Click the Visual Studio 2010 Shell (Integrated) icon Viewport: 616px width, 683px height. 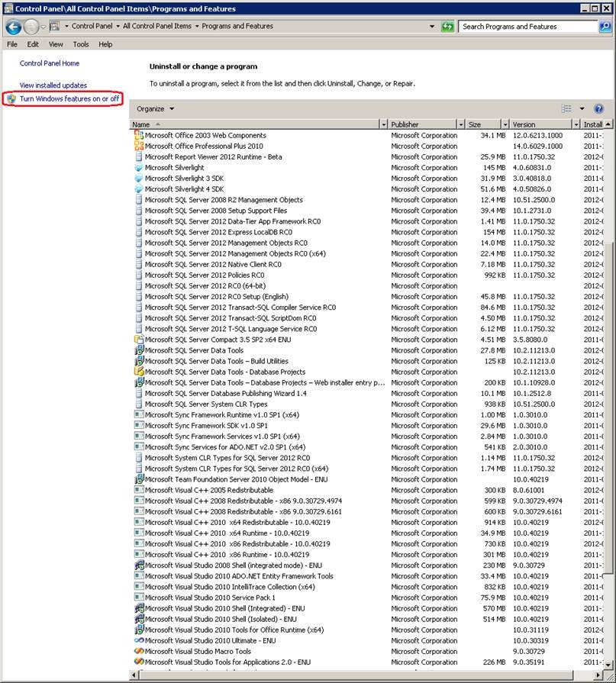[x=138, y=608]
